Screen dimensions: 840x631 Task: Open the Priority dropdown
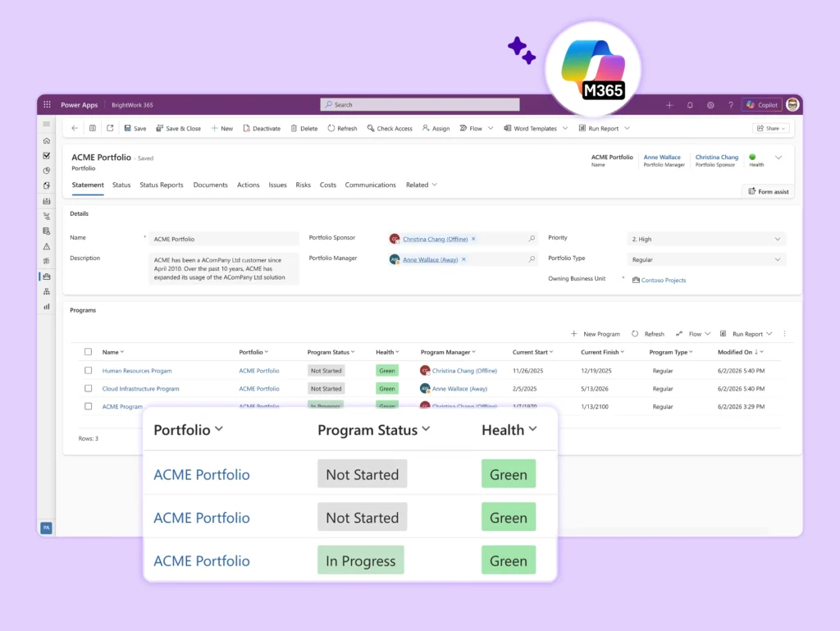pyautogui.click(x=706, y=239)
